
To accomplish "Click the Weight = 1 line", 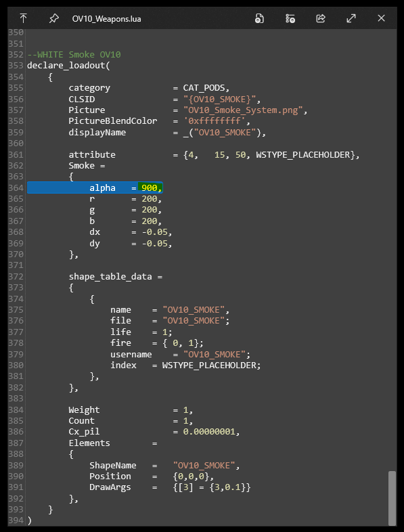I will 131,410.
